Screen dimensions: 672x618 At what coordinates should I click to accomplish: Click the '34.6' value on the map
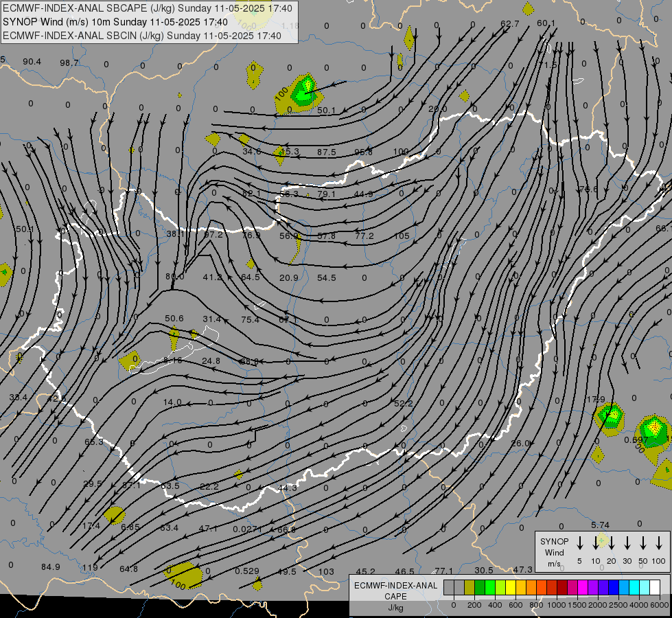tap(252, 151)
